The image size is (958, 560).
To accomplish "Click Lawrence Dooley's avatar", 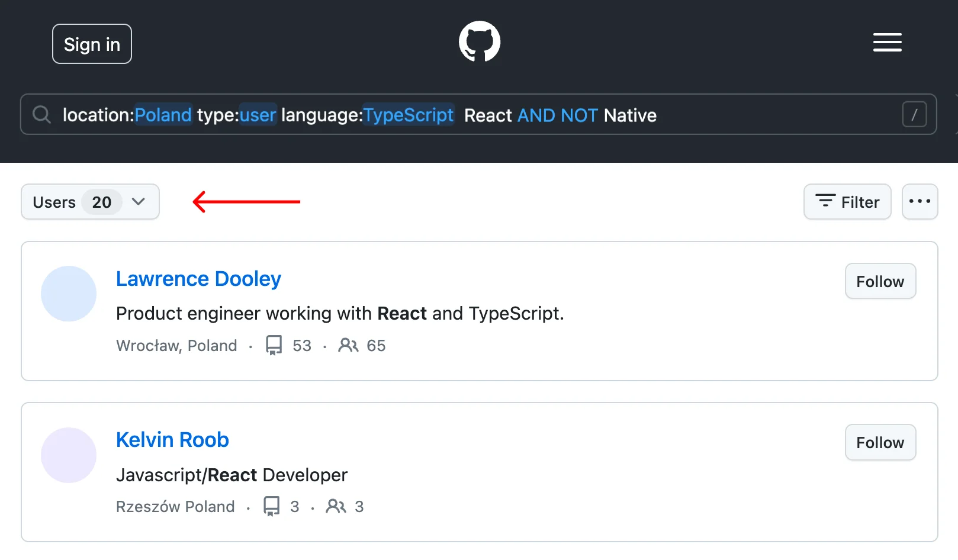I will point(69,294).
